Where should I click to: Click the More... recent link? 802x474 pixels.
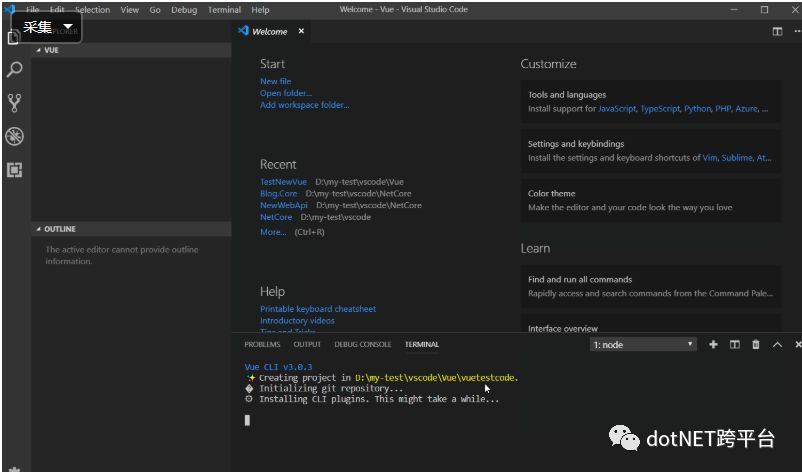tap(273, 232)
